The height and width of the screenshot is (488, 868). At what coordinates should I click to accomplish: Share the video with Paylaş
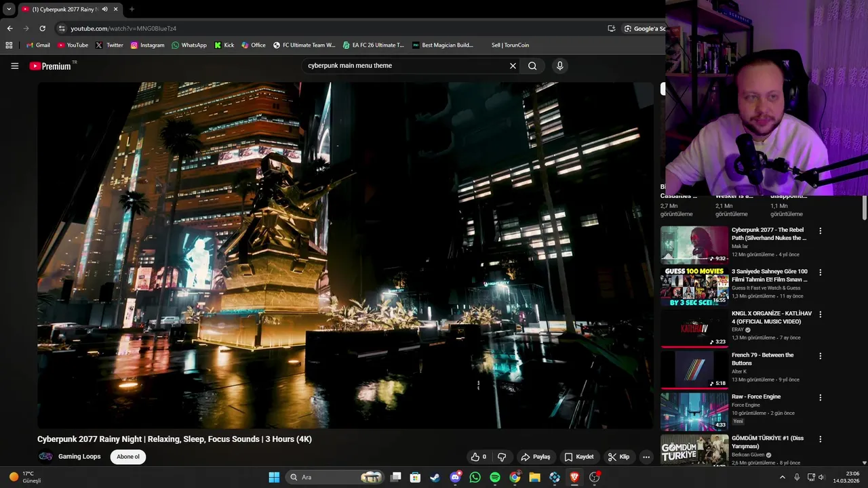click(536, 457)
